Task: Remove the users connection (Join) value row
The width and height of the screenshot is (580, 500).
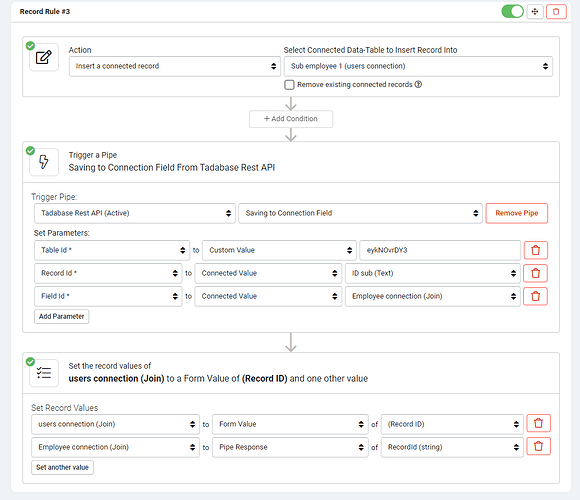Action: pyautogui.click(x=539, y=423)
